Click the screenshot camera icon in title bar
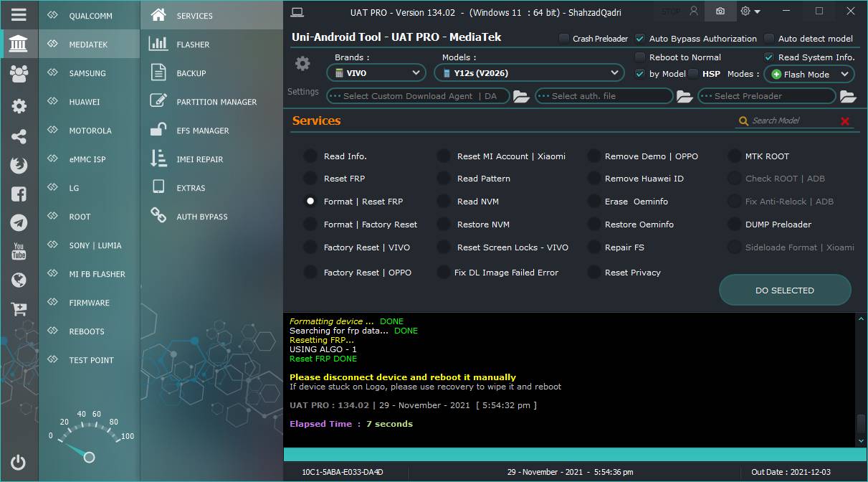 (720, 11)
